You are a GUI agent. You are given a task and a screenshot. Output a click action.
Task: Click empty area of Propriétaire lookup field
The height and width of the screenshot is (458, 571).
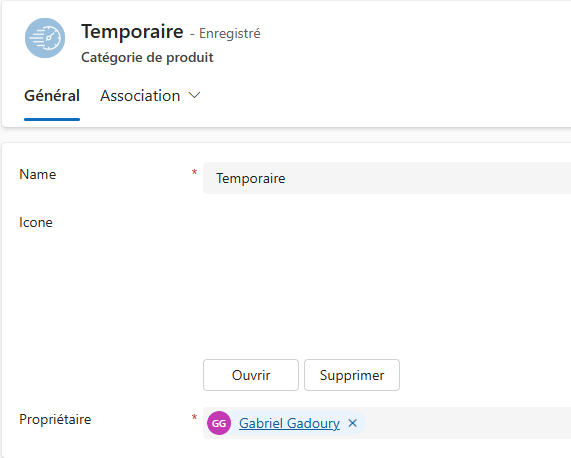(x=468, y=423)
